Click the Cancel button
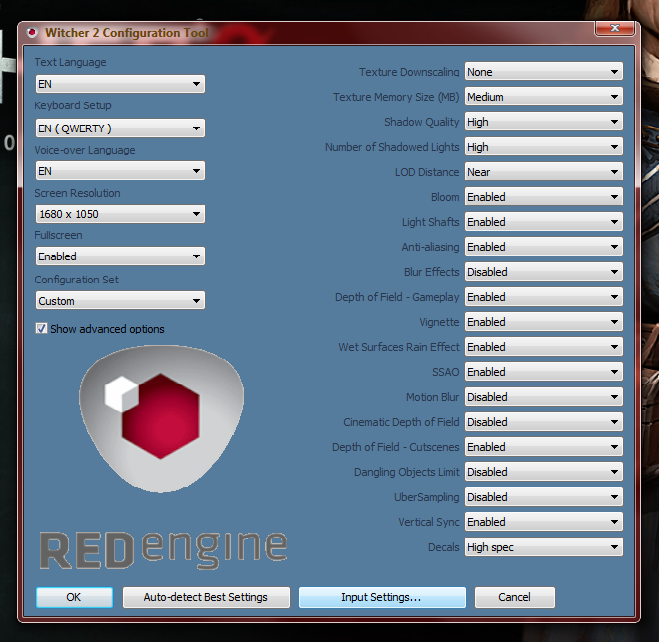 514,597
